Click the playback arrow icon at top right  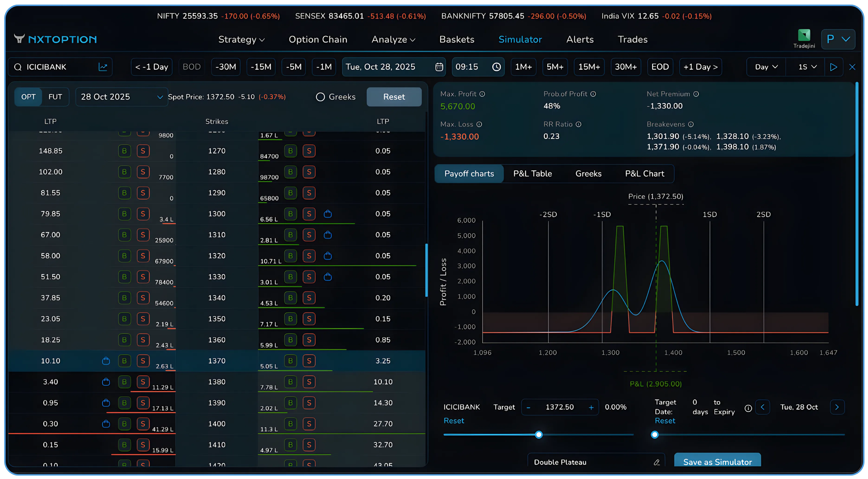point(834,67)
